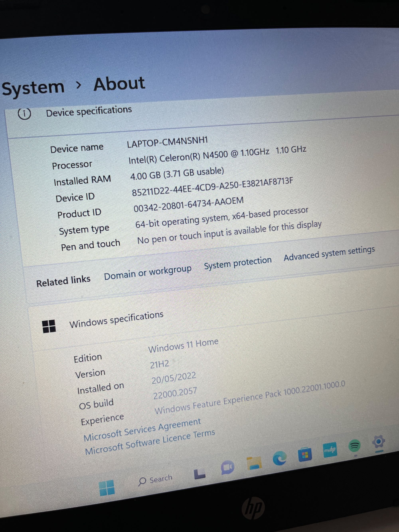
Task: Click the OS build label
Action: (96, 404)
